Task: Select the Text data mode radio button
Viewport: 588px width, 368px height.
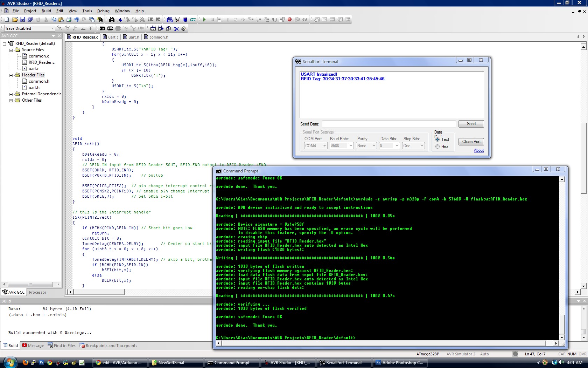Action: coord(437,139)
